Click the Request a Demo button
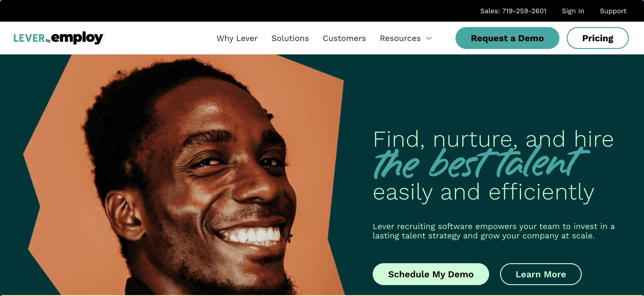Viewport: 644px width, 296px height. (x=507, y=38)
